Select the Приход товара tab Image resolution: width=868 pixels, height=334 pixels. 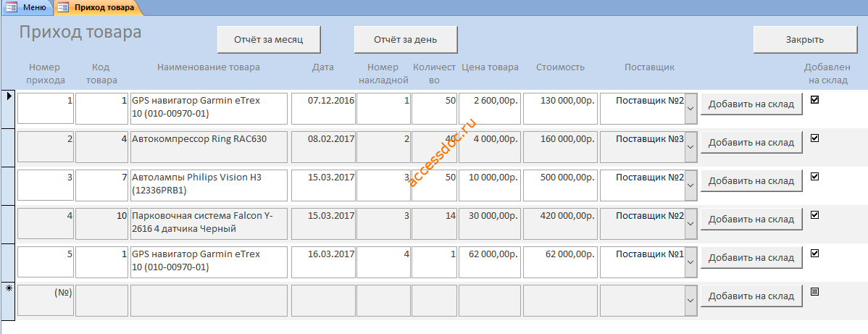coord(97,7)
